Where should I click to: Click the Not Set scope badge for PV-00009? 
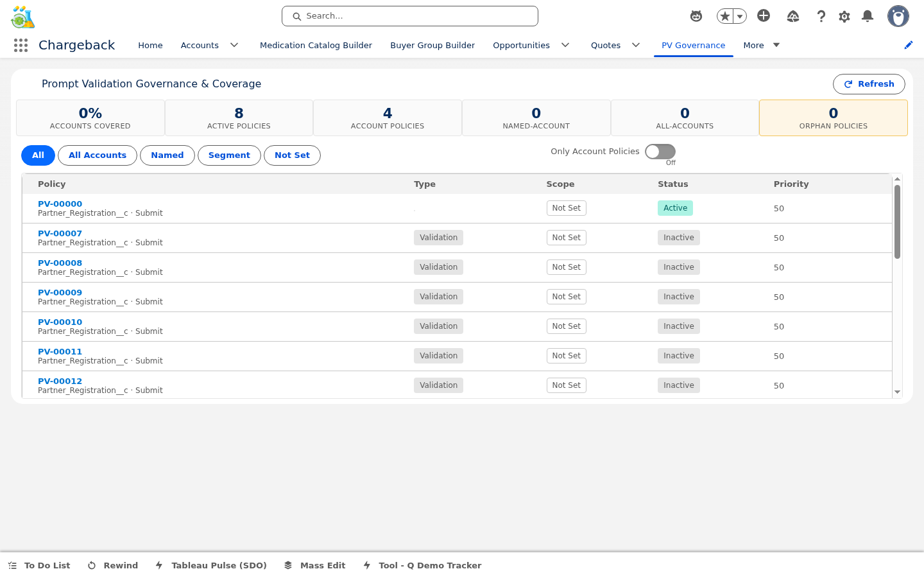pos(567,297)
